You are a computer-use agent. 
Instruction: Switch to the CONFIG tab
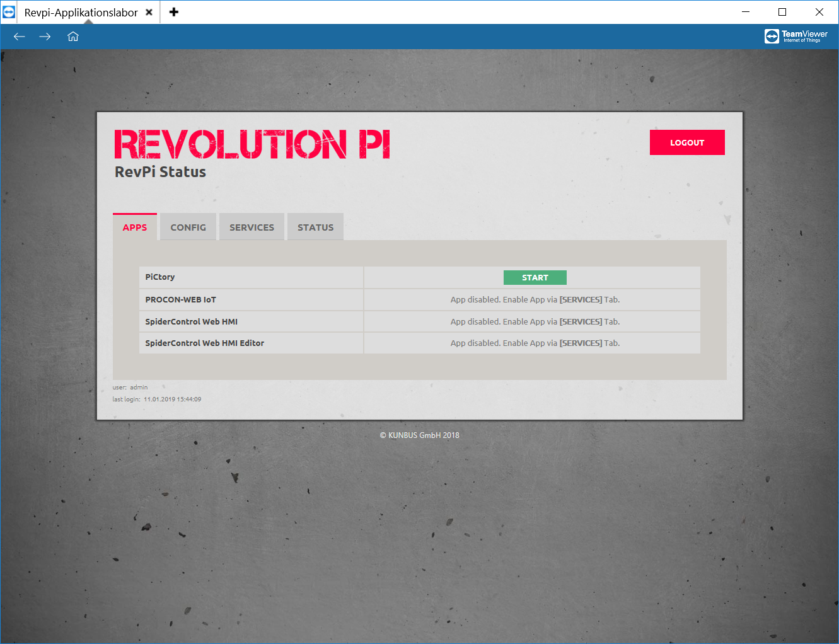pyautogui.click(x=188, y=227)
